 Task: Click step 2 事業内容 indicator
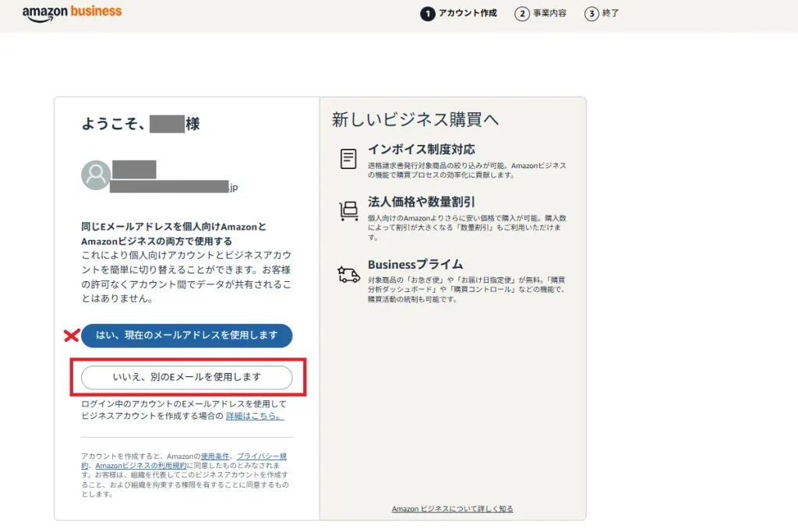click(x=541, y=13)
